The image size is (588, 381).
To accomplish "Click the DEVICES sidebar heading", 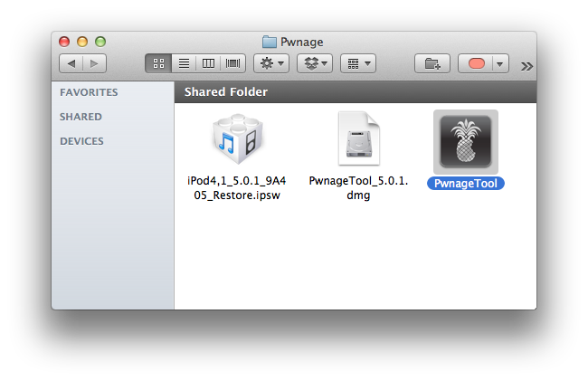I will click(x=81, y=141).
